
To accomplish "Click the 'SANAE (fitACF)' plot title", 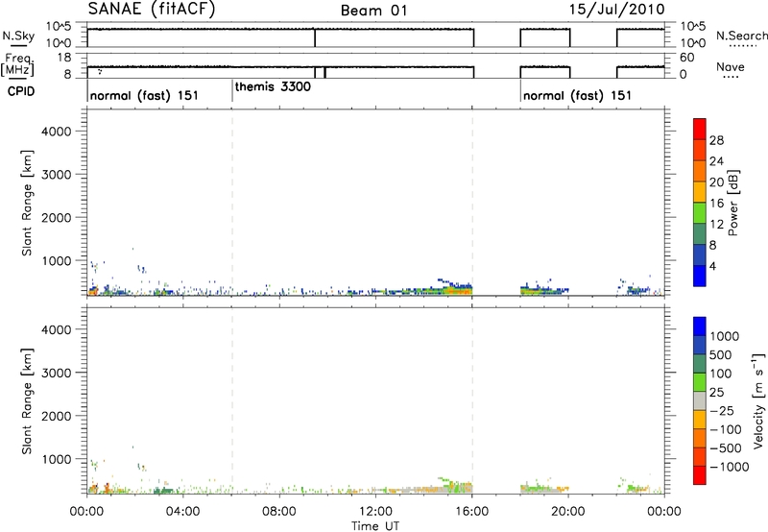I will point(152,10).
